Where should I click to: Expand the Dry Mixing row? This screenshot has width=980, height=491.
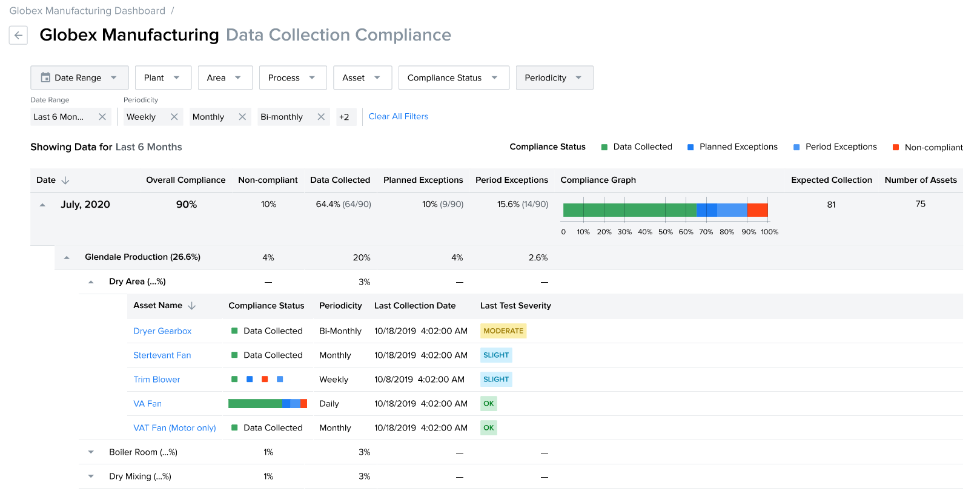(x=91, y=476)
